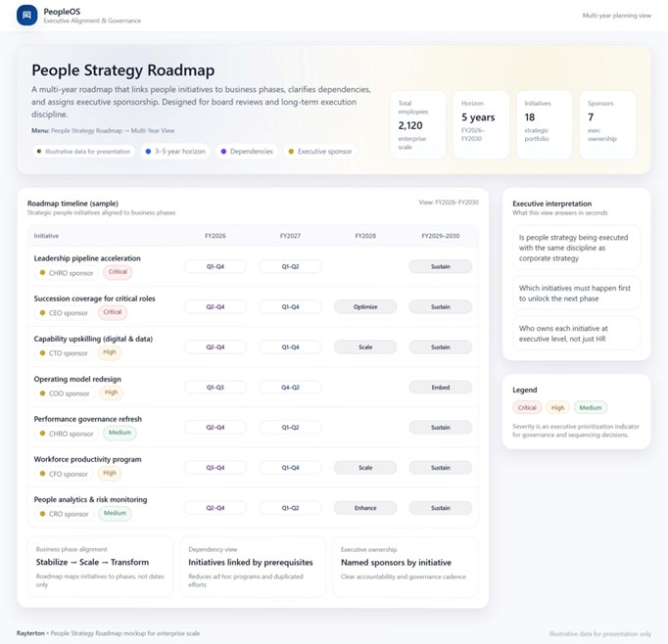
Task: Click the Initiatives 18 card
Action: (x=544, y=124)
